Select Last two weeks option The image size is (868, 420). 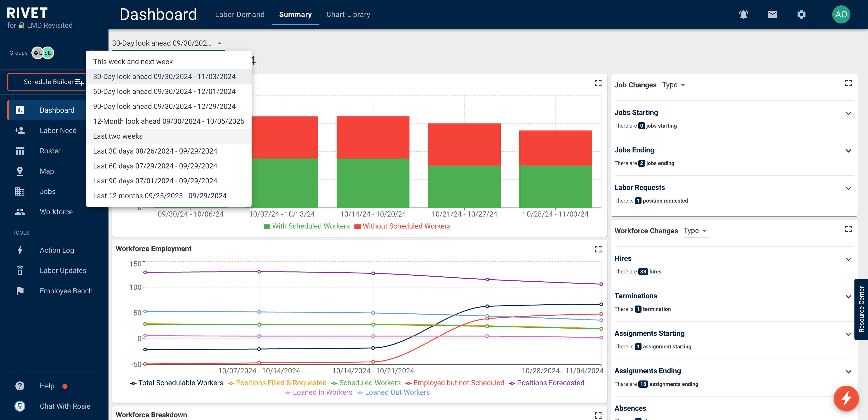168,136
